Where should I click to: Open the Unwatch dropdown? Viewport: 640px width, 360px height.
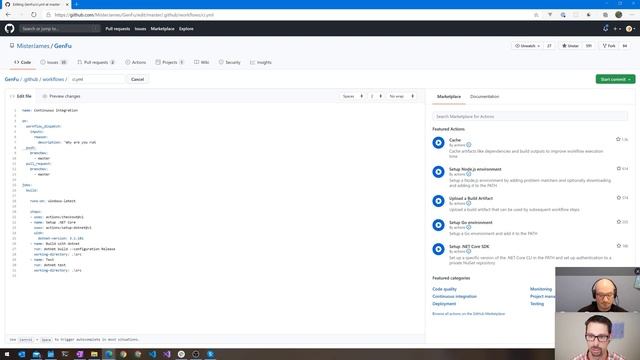pos(527,46)
